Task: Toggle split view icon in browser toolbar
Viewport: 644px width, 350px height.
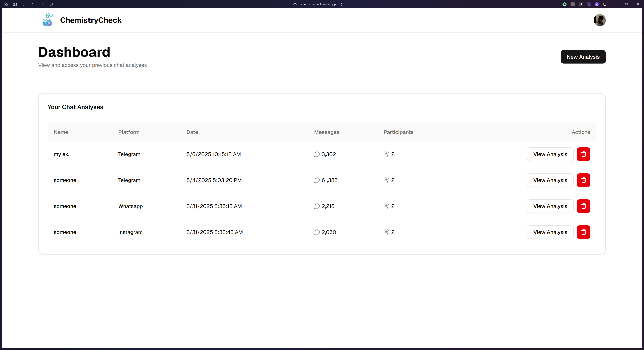Action: 604,4
